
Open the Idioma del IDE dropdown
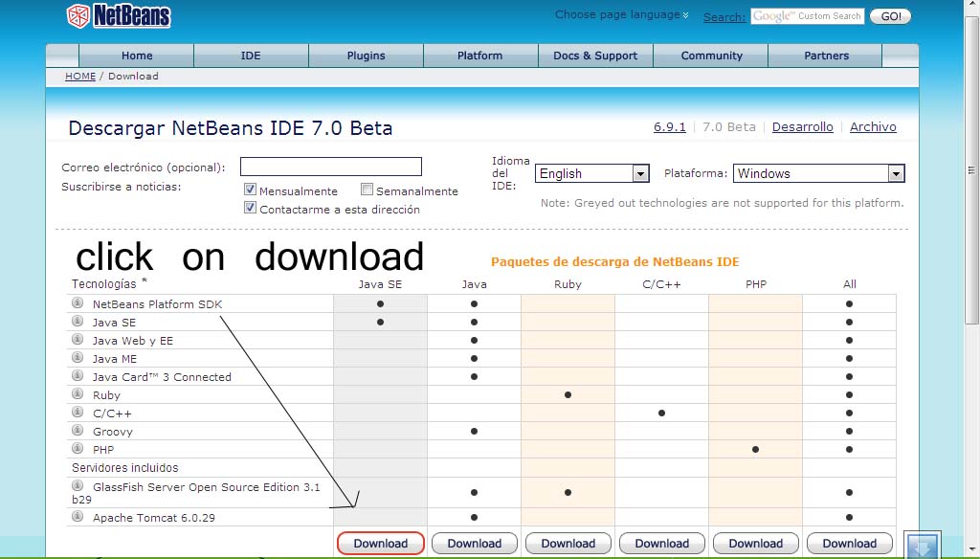click(x=591, y=173)
